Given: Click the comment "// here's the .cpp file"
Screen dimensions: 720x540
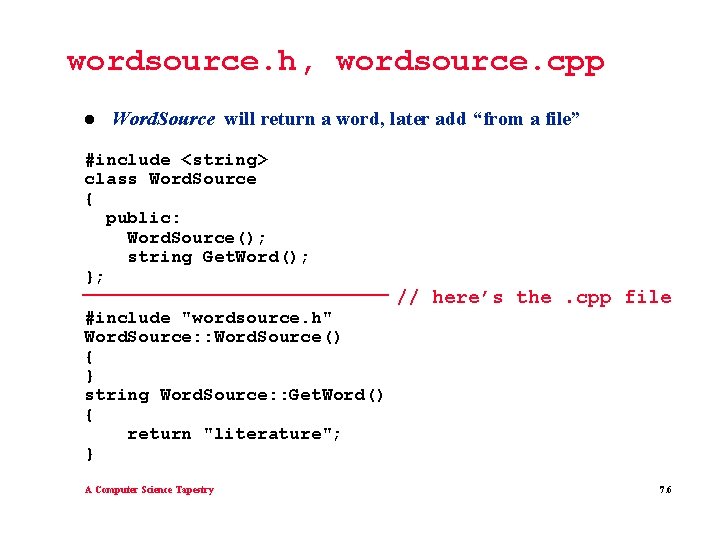Looking at the screenshot, I should pos(534,298).
